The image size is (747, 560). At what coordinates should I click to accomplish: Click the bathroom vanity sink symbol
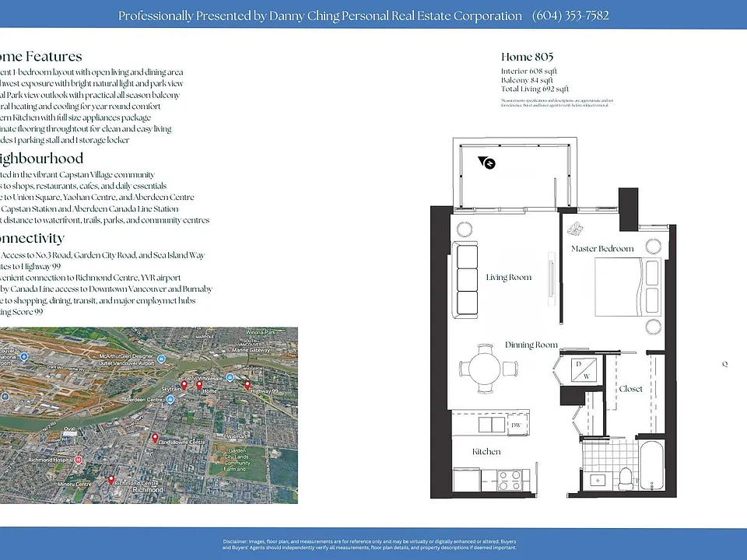click(x=598, y=480)
